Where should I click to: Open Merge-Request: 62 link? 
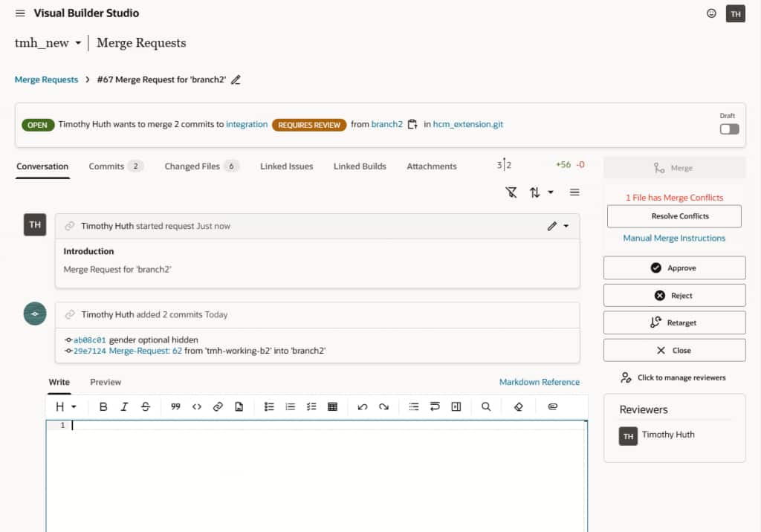(x=145, y=351)
